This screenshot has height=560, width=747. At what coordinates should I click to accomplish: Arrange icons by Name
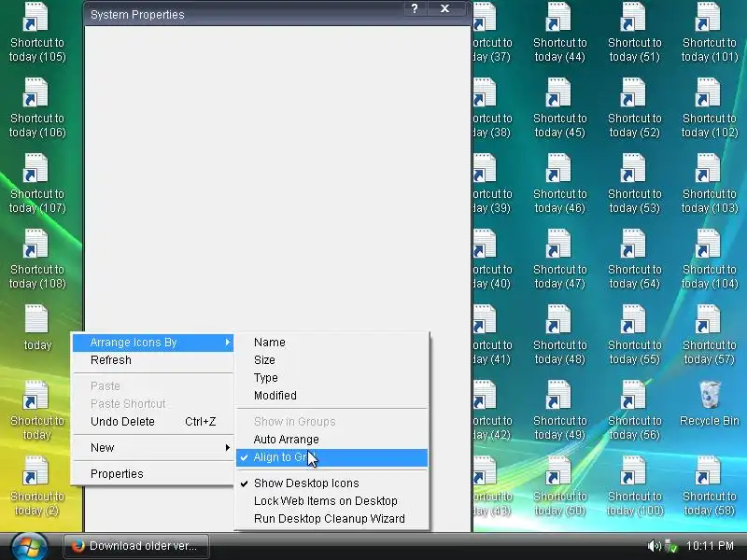[332, 343]
